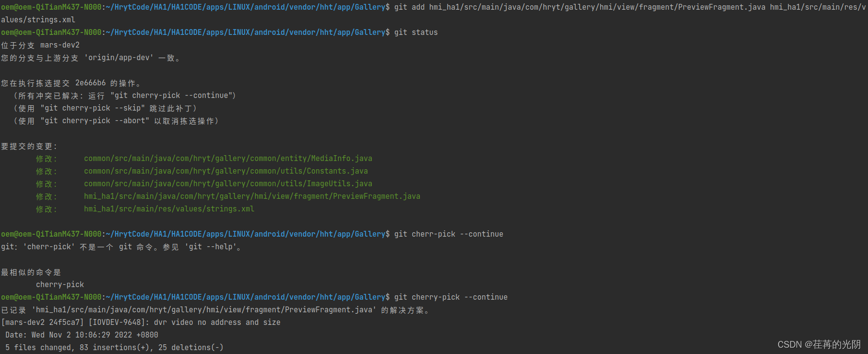Click recorded resolution line for PreviewFragment.java

pyautogui.click(x=216, y=310)
